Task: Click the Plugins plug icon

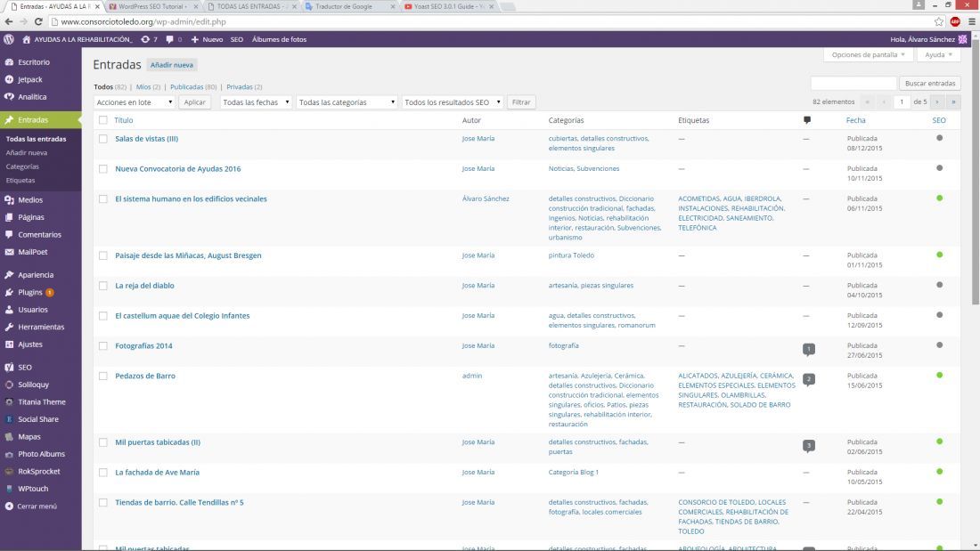Action: 9,292
